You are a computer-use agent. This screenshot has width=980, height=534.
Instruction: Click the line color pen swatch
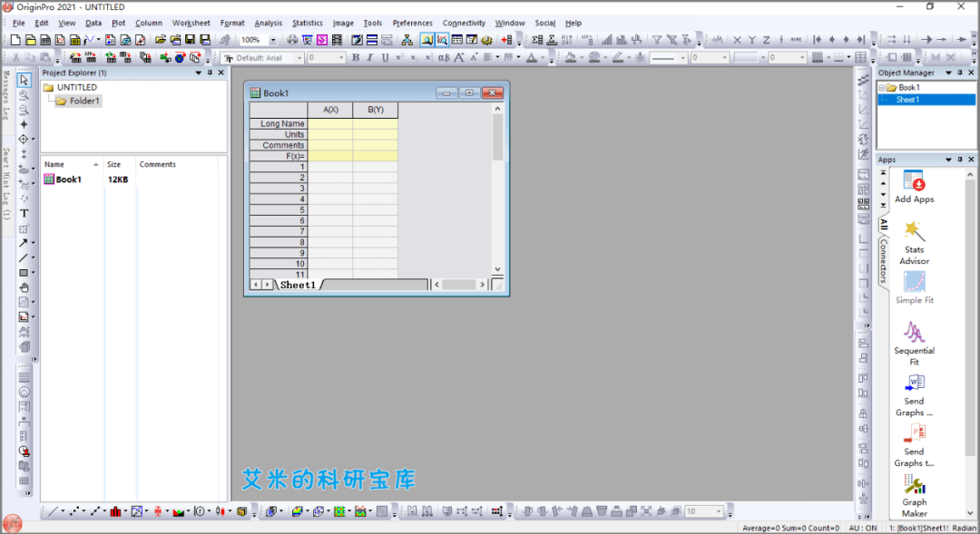618,57
